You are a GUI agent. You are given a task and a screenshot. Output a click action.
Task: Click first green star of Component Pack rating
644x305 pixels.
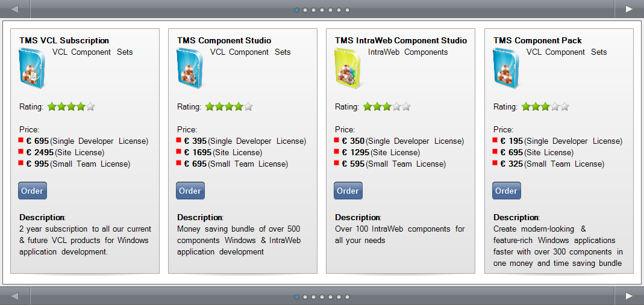pos(526,107)
